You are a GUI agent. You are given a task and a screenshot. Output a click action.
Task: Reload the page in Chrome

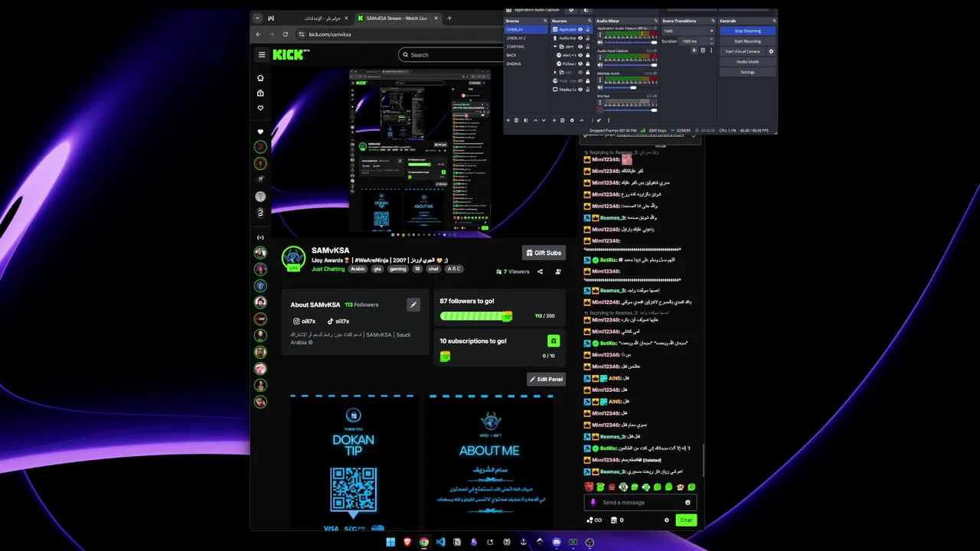(286, 34)
